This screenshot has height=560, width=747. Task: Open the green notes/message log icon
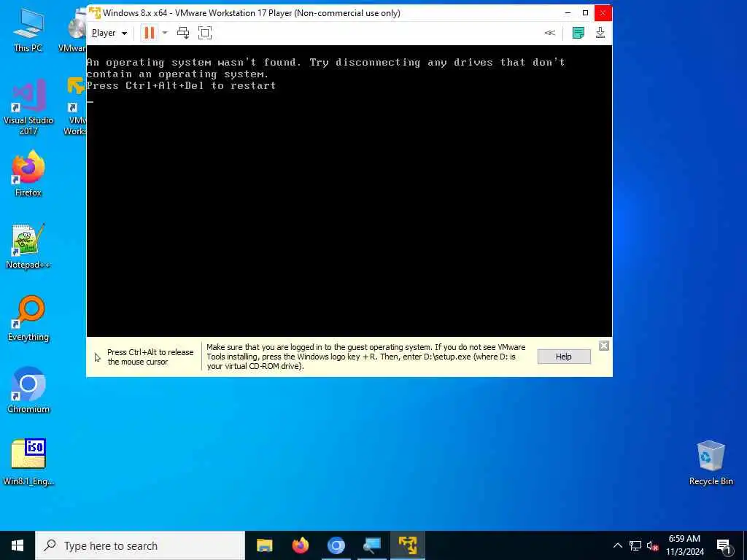pos(578,33)
